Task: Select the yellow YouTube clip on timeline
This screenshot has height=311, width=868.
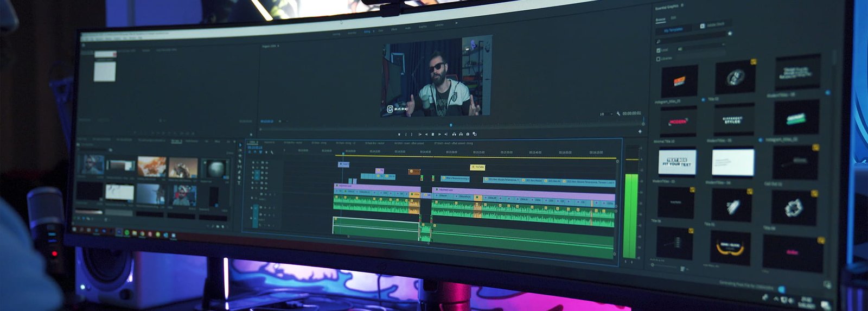Action: pyautogui.click(x=477, y=167)
